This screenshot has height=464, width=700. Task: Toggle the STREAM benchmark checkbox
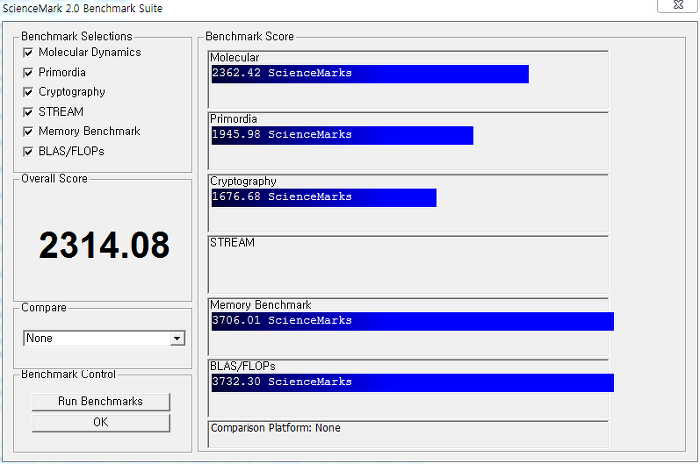pos(28,112)
